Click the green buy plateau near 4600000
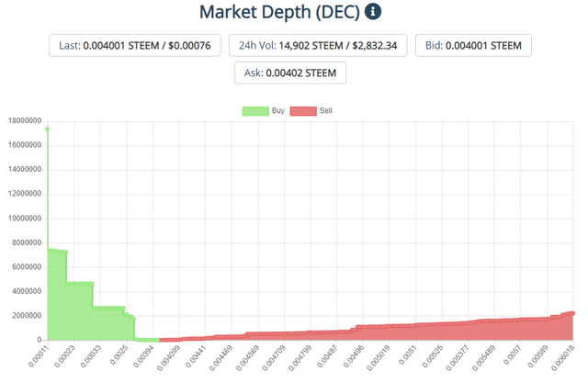588x383 pixels. [x=80, y=284]
